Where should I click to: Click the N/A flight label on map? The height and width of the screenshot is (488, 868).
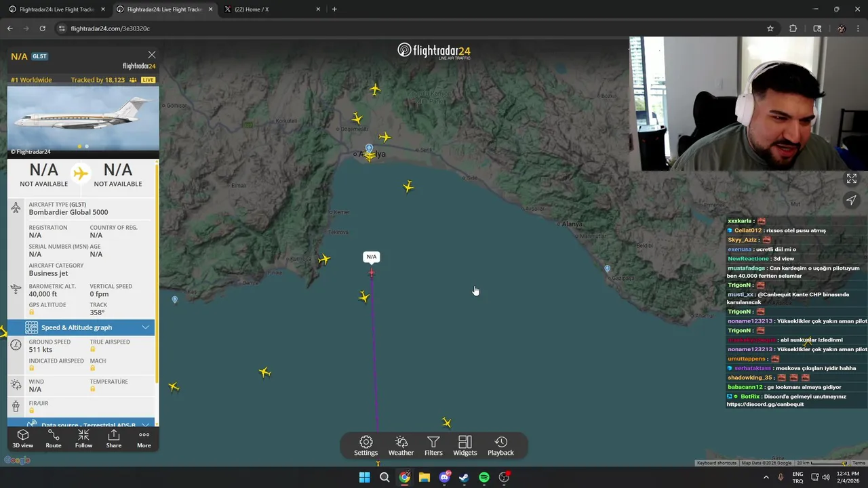371,257
